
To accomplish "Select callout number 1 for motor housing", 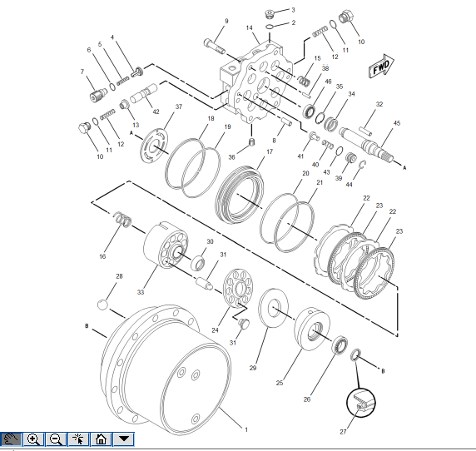I will click(246, 429).
